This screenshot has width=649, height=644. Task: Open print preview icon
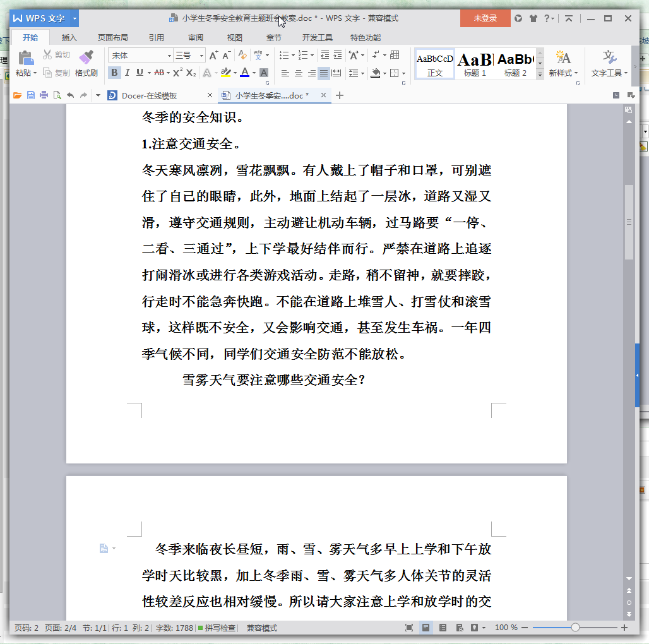tap(57, 95)
